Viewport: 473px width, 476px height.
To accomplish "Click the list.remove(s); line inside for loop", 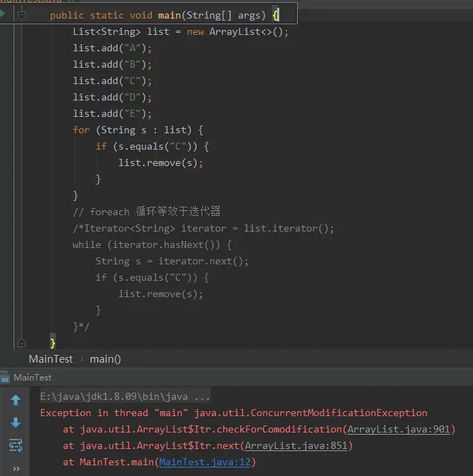I will (x=160, y=162).
